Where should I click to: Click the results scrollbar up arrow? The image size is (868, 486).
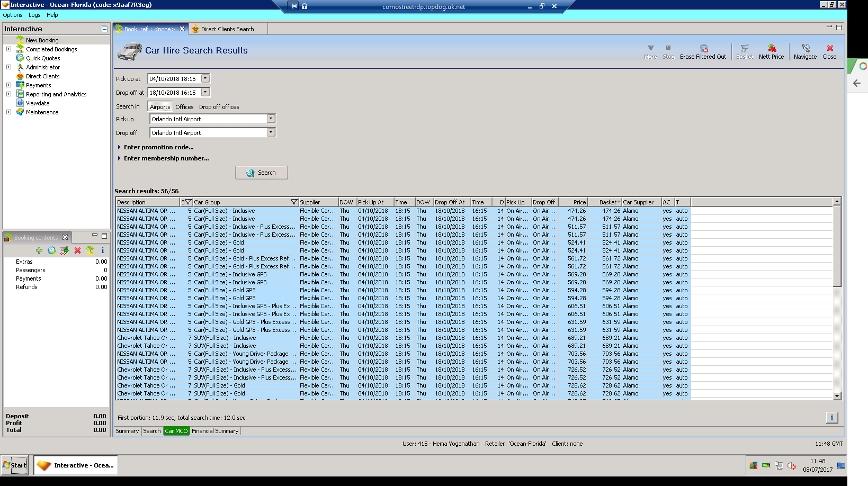point(837,202)
